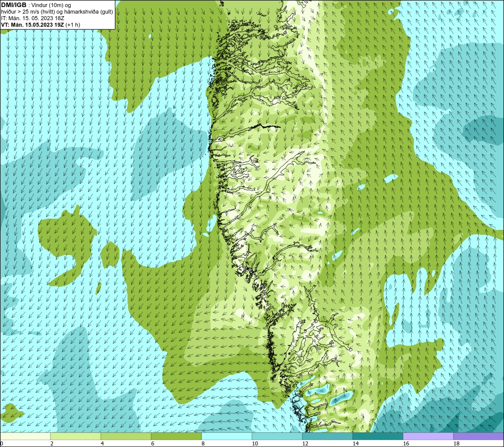Click the pale cream 0–2 m/s scale swatch

[25, 436]
